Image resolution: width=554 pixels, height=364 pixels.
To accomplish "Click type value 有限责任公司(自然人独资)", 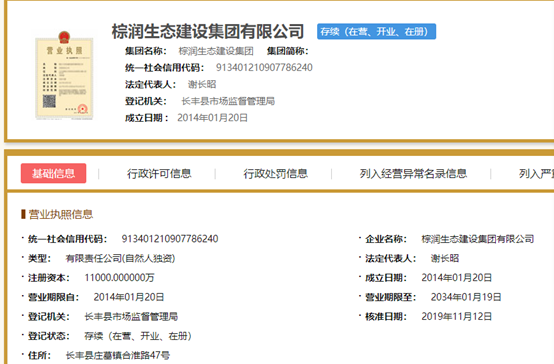I will pyautogui.click(x=120, y=258).
